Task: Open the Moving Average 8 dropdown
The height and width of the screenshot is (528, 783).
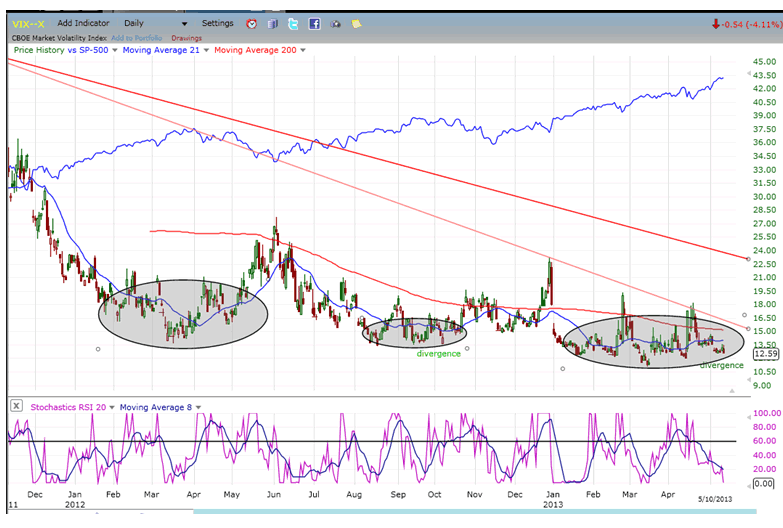Action: pyautogui.click(x=199, y=407)
